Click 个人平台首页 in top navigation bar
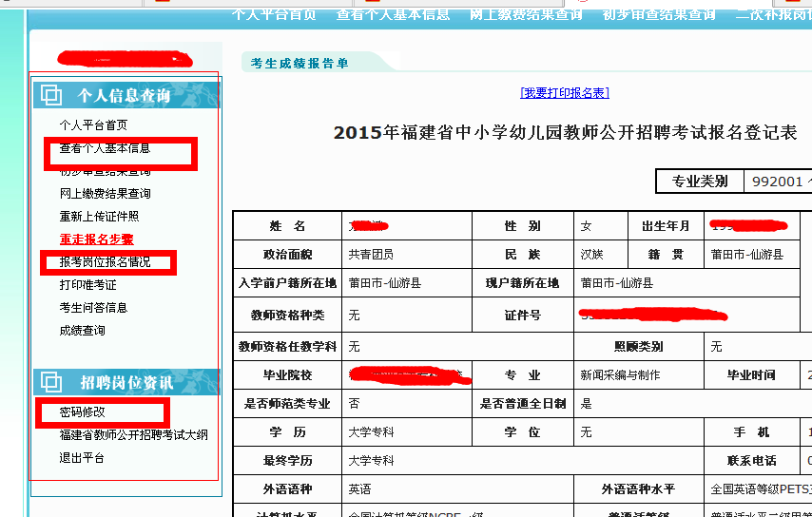 coord(274,14)
